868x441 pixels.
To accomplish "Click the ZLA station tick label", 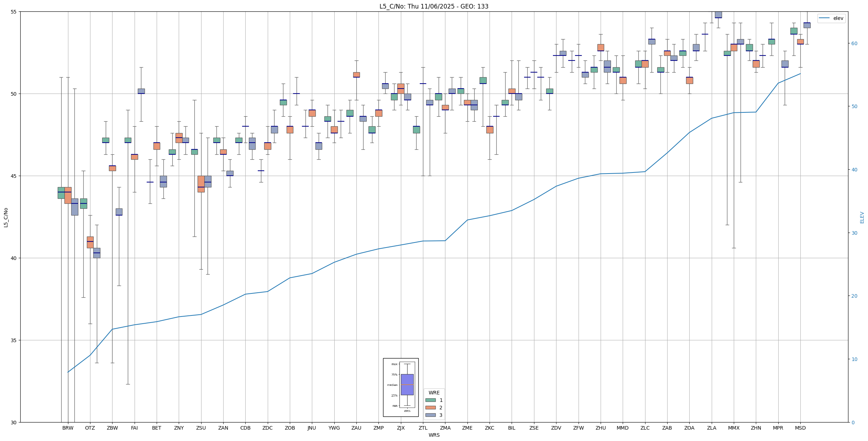I will click(711, 428).
